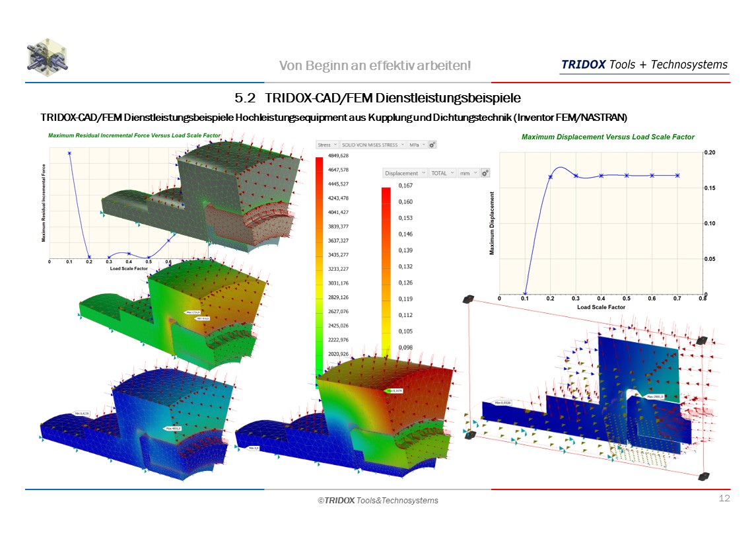Select the bottom-right section plane corner handle
Image resolution: width=756 pixels, height=539 pixels.
tap(704, 476)
